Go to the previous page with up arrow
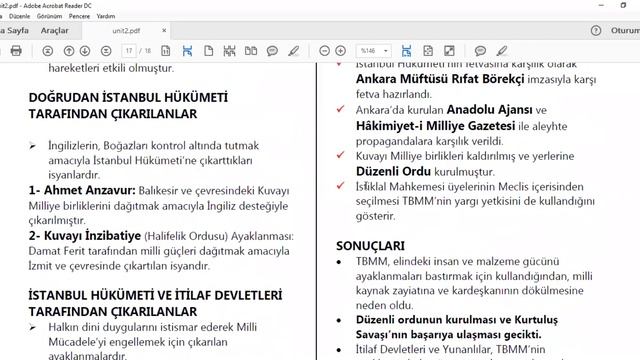The height and width of the screenshot is (360, 640). point(69,51)
